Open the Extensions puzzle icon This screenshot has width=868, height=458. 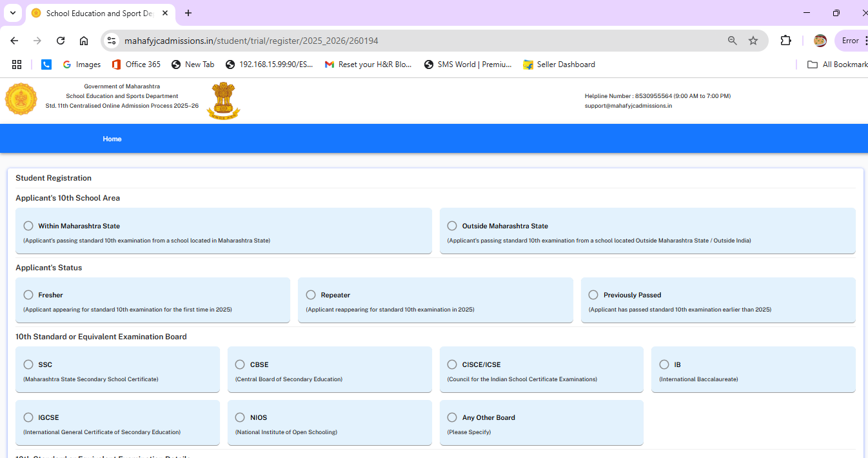pyautogui.click(x=785, y=41)
